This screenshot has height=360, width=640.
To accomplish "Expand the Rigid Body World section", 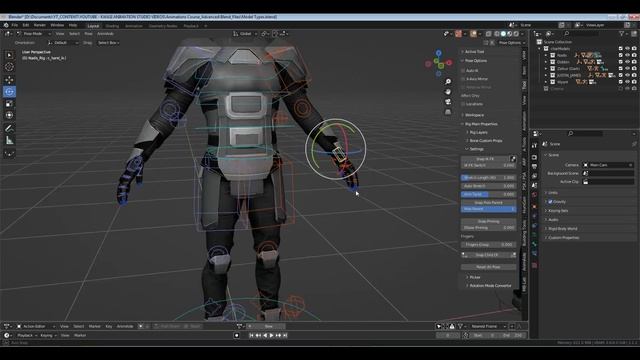I will pyautogui.click(x=562, y=229).
